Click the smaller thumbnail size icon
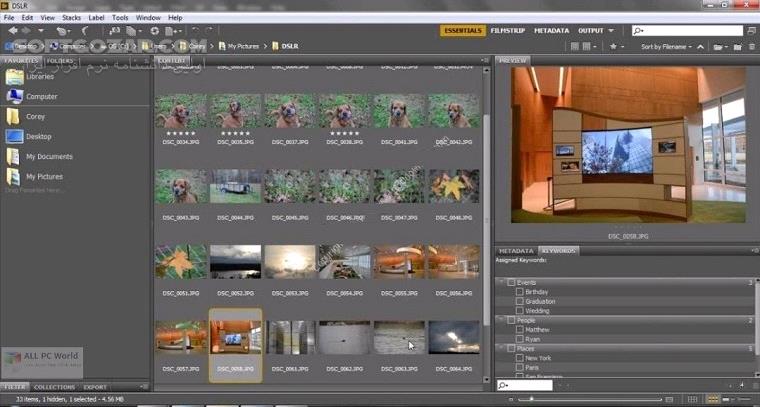The width and height of the screenshot is (760, 407). click(510, 400)
